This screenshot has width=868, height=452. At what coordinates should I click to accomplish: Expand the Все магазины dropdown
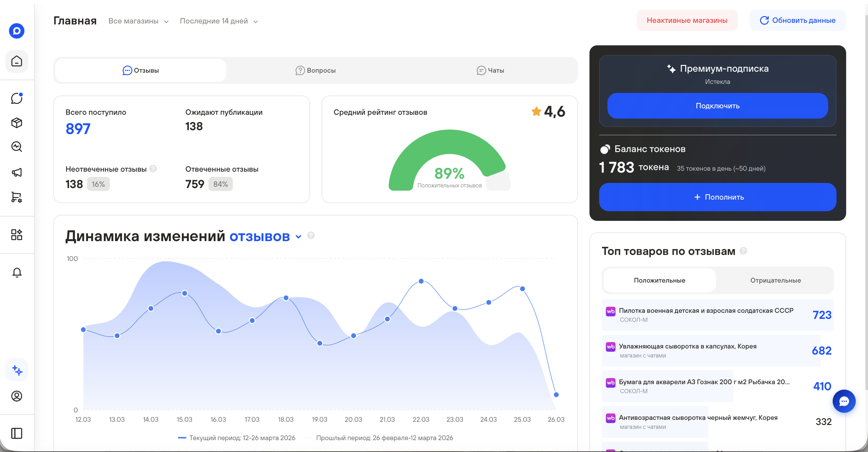pyautogui.click(x=138, y=21)
